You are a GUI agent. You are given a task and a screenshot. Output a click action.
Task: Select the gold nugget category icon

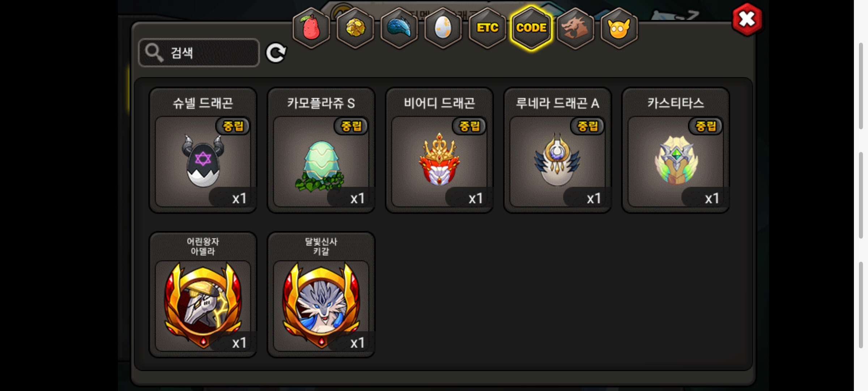click(x=355, y=28)
